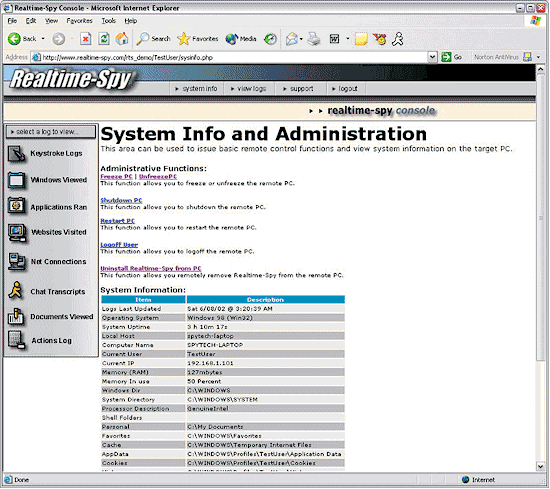Open the Windows Viewed log icon
The height and width of the screenshot is (489, 550).
tap(16, 180)
